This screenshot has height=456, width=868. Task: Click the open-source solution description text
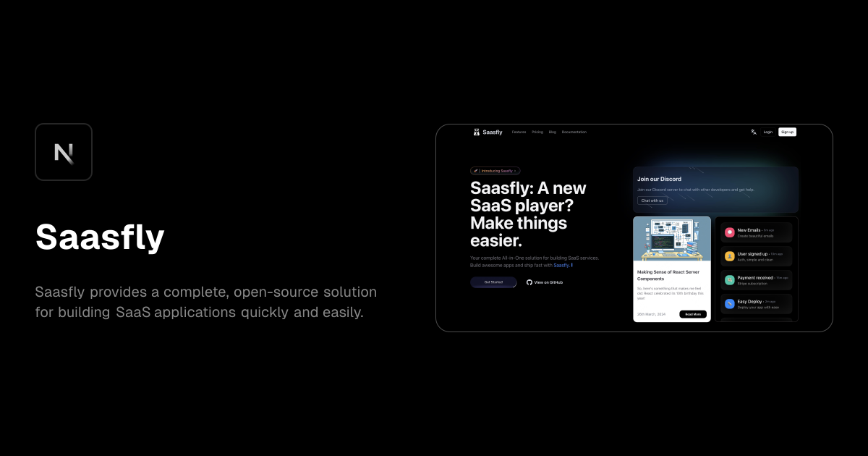pos(206,303)
